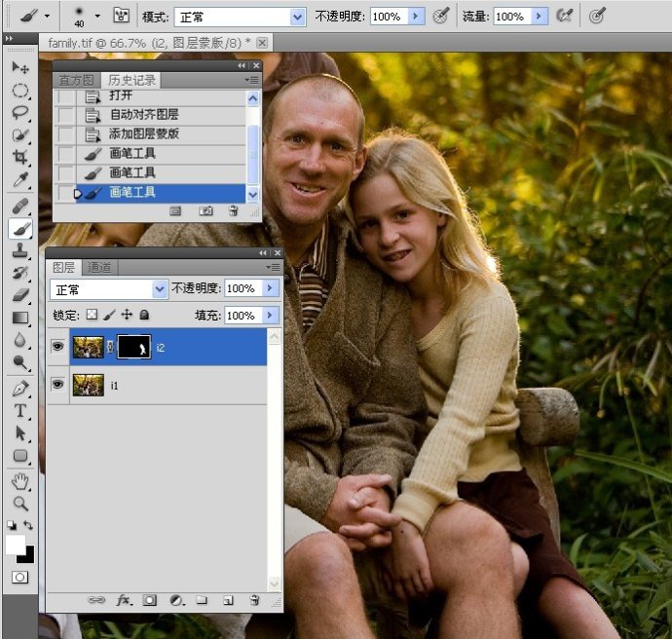The image size is (672, 639).
Task: Open the brush opacity slider arrow
Action: (x=415, y=17)
